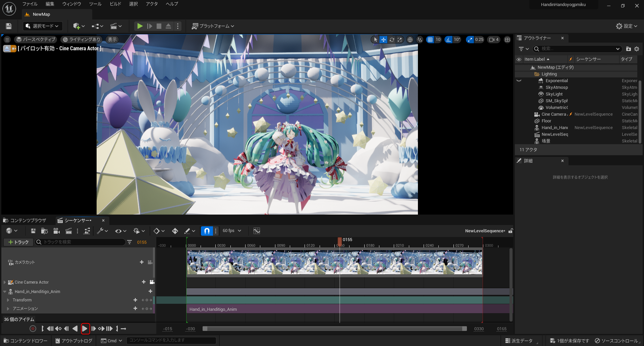The image size is (644, 346).
Task: Click camera icon on Cine Camera Actor track
Action: 152,282
